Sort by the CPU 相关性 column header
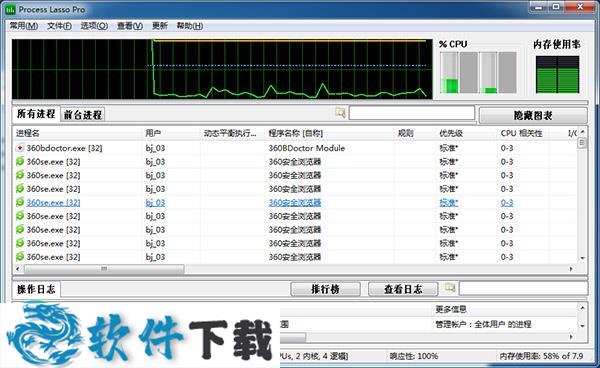Image resolution: width=600 pixels, height=368 pixels. tap(522, 133)
